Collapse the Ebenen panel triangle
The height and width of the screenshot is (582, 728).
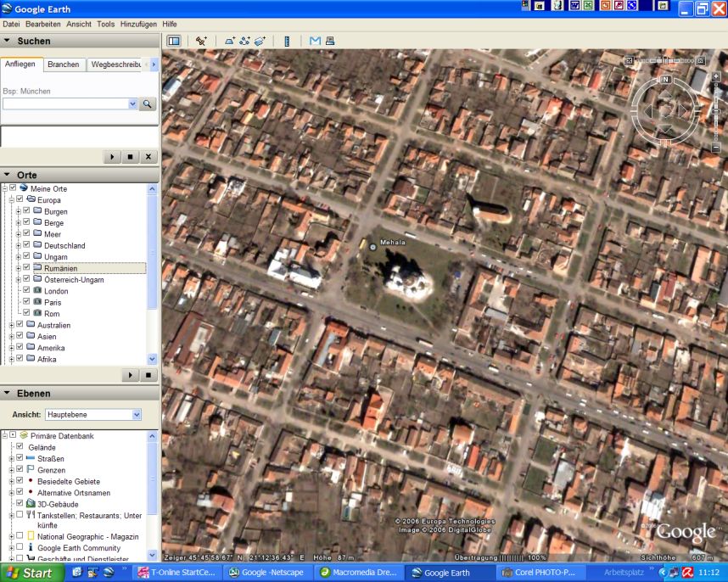coord(7,393)
